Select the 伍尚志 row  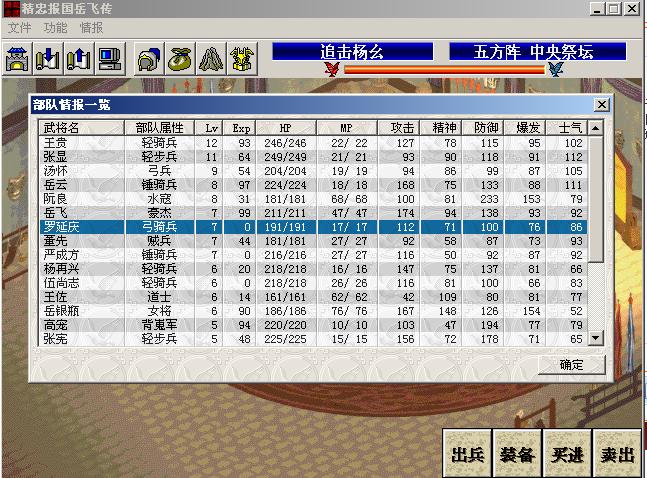point(313,283)
